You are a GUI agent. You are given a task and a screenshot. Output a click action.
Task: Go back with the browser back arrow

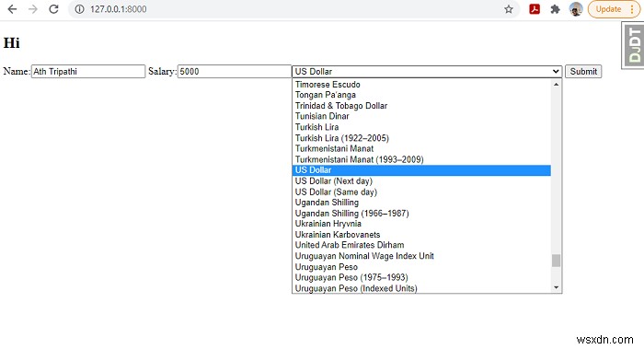coord(12,9)
